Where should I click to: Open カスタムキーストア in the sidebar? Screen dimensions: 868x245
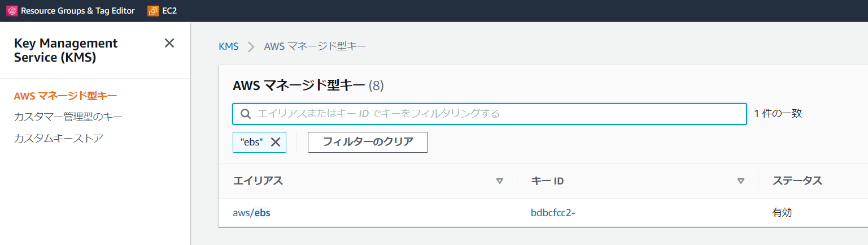tap(59, 139)
